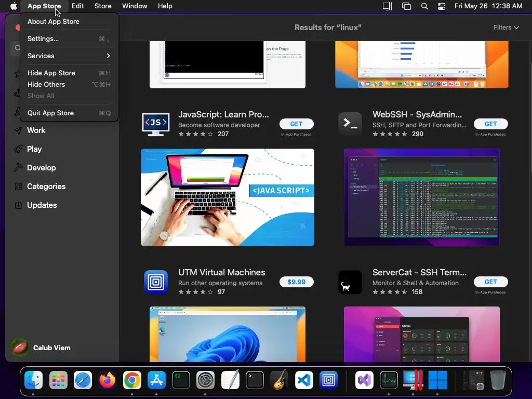Open the UTM Windows 11 screenshot
The image size is (532, 399).
pos(228,334)
